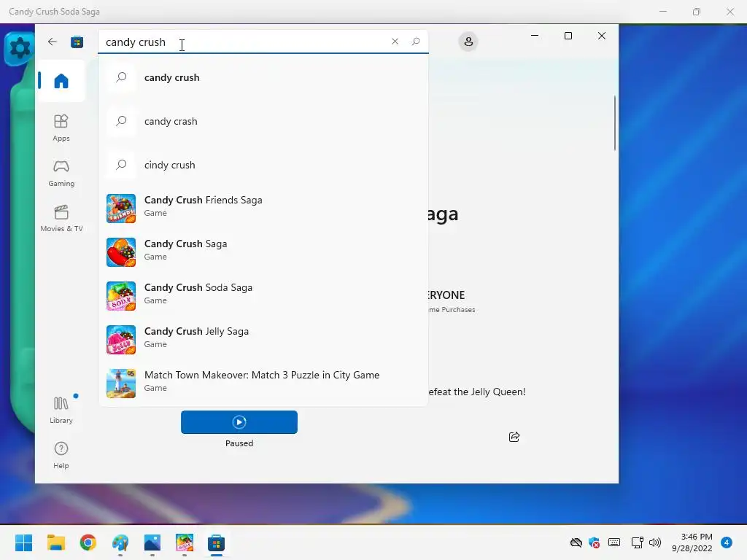The image size is (747, 560).
Task: Open the Movies & TV section
Action: click(61, 219)
